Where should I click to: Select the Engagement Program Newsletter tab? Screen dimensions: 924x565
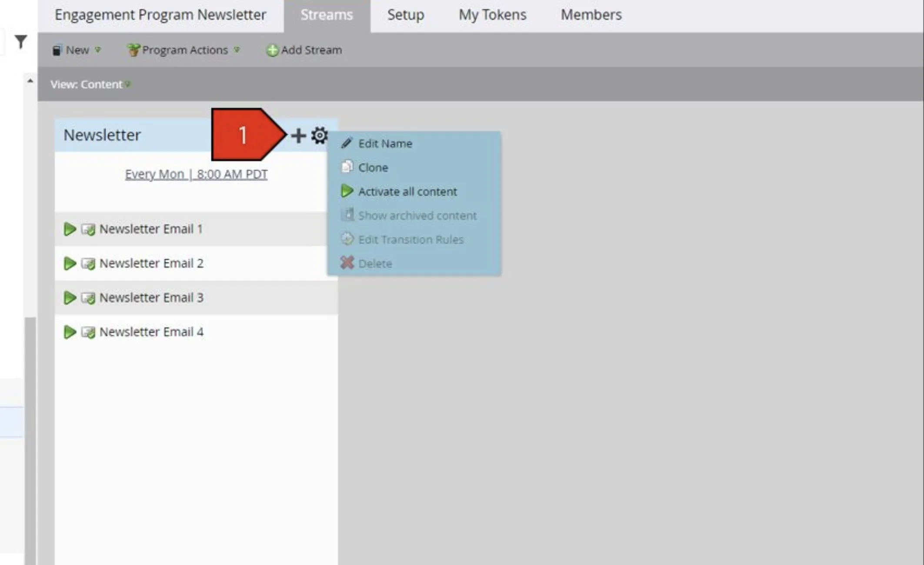point(160,15)
